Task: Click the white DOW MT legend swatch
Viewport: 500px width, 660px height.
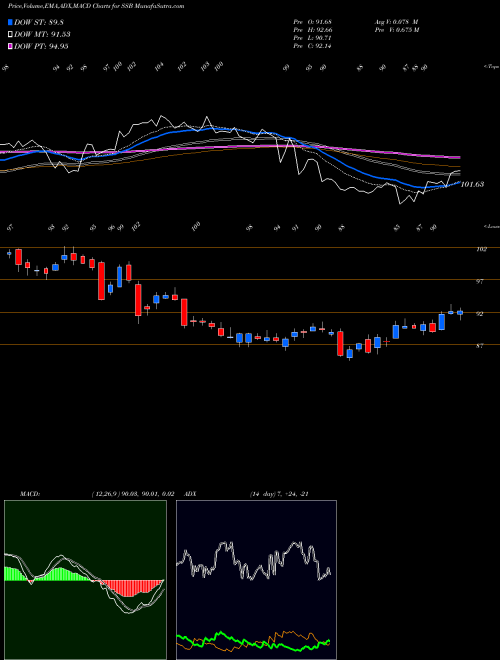Action: [11, 35]
